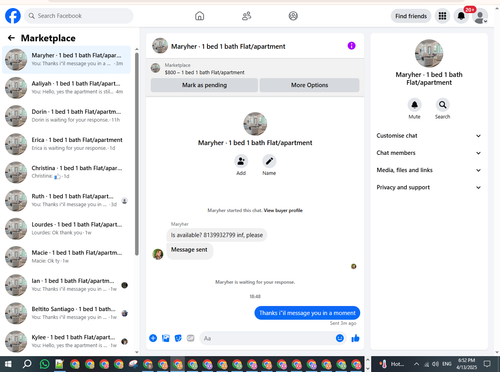
Task: Open the Groups icon in top navigation
Action: pos(293,16)
